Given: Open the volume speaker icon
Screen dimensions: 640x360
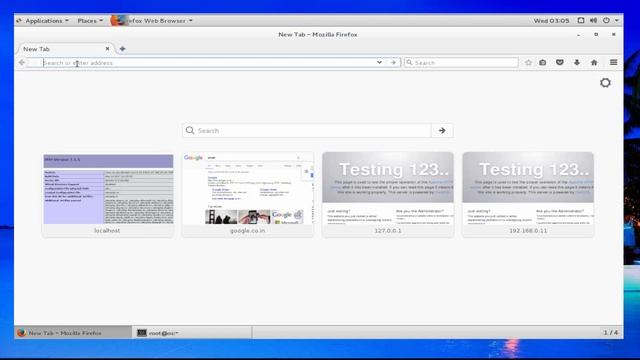Looking at the screenshot, I should [x=593, y=20].
